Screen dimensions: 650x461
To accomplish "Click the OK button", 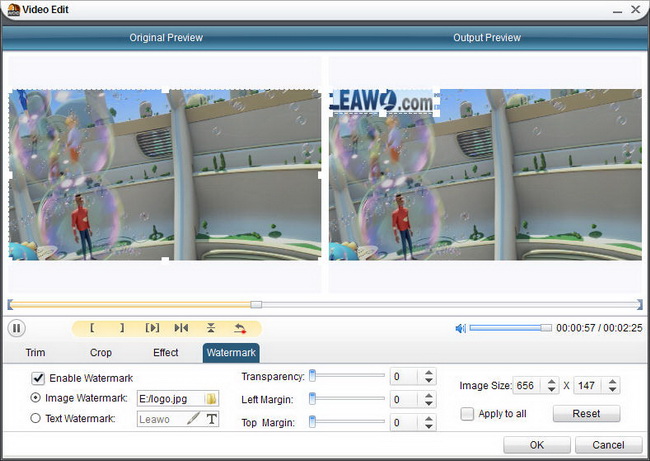I will 537,445.
